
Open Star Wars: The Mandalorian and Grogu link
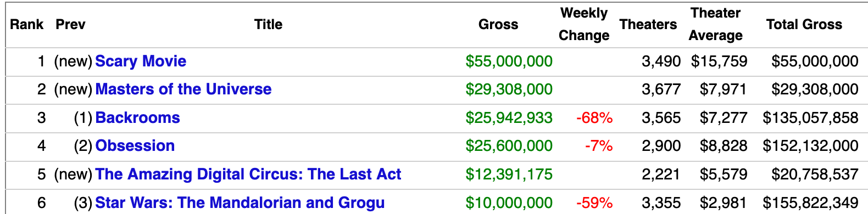click(240, 202)
